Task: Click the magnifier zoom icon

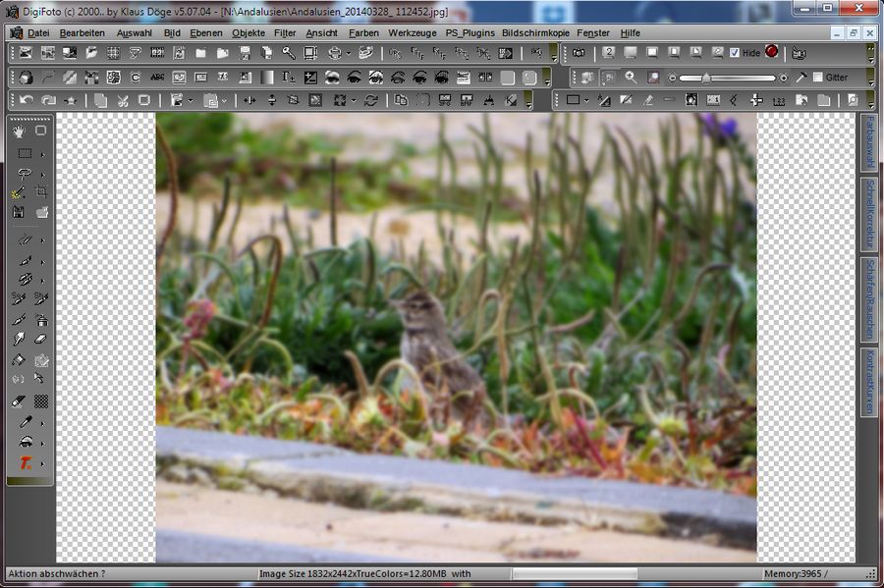Action: tap(630, 77)
